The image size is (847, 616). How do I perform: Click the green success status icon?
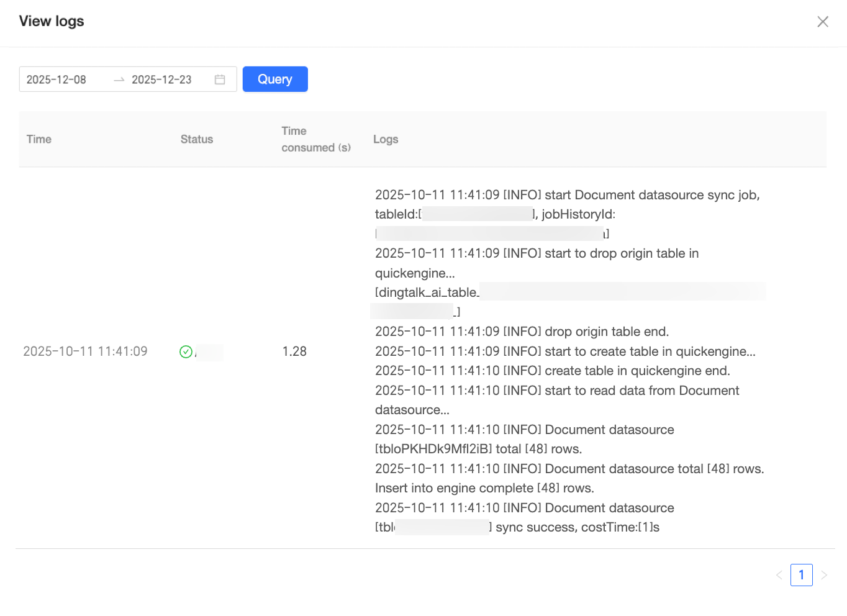coord(186,351)
